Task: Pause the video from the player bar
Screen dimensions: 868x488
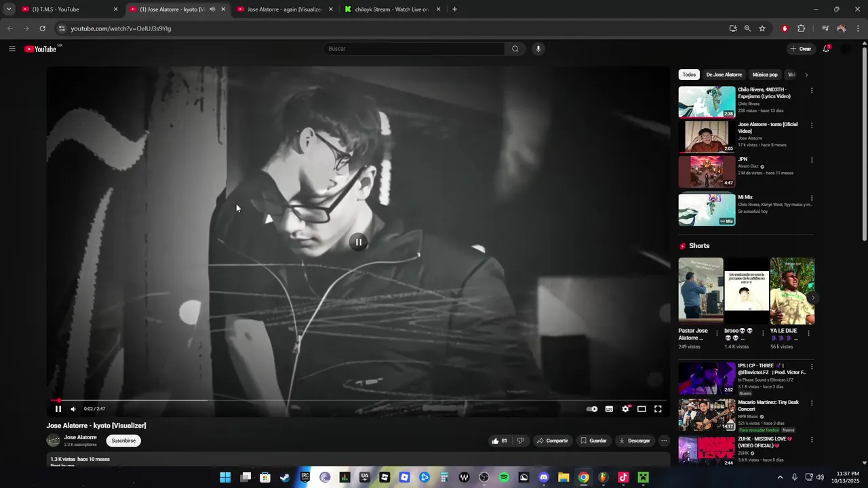Action: coord(58,409)
